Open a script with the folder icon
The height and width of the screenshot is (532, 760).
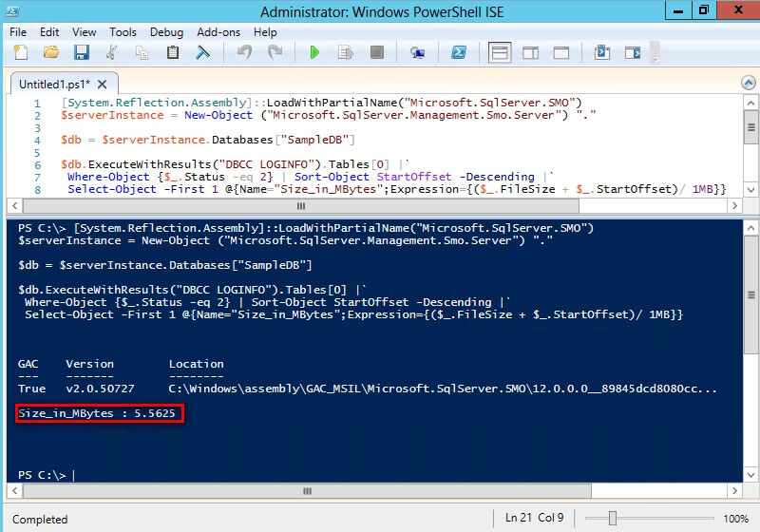point(51,52)
